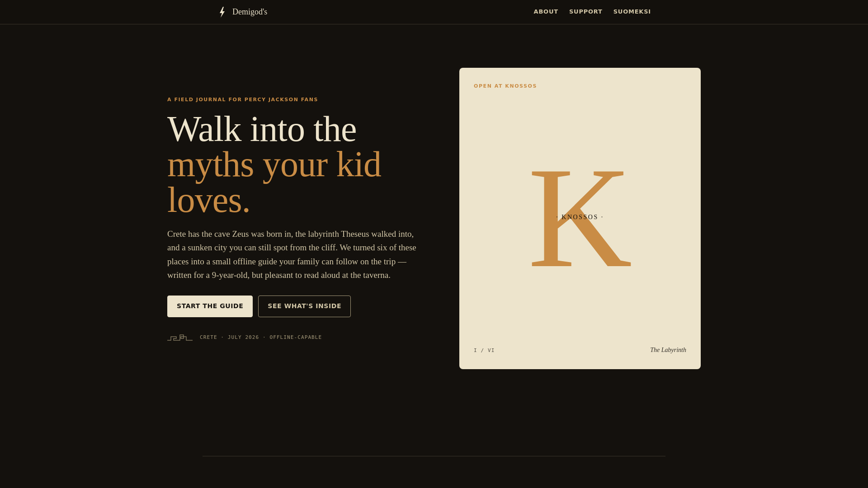Open the About page
The height and width of the screenshot is (488, 868).
pos(546,12)
